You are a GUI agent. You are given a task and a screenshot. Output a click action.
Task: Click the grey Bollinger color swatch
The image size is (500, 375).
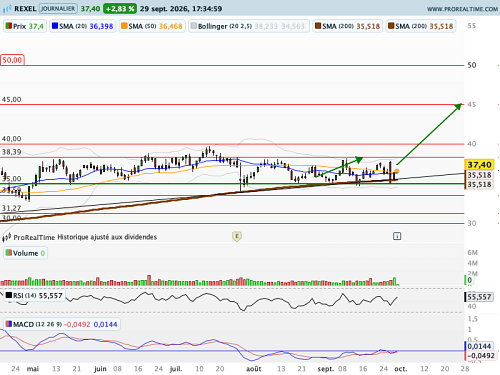point(194,26)
